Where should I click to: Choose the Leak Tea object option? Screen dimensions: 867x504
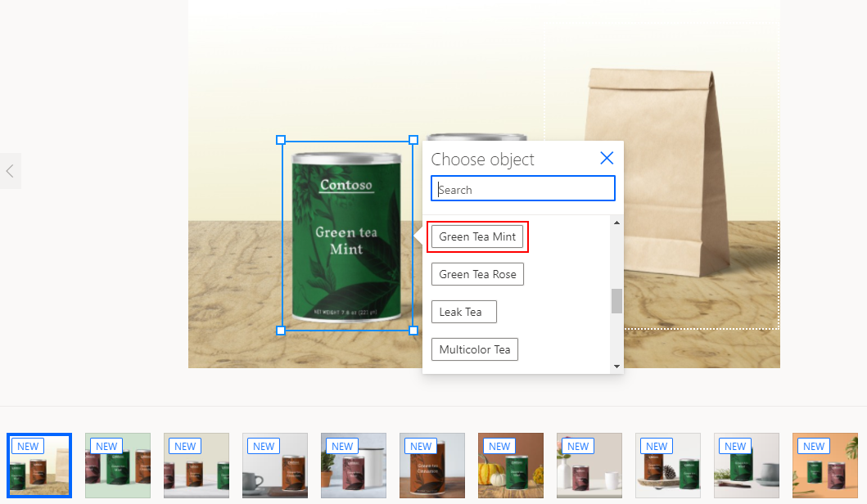pyautogui.click(x=463, y=312)
